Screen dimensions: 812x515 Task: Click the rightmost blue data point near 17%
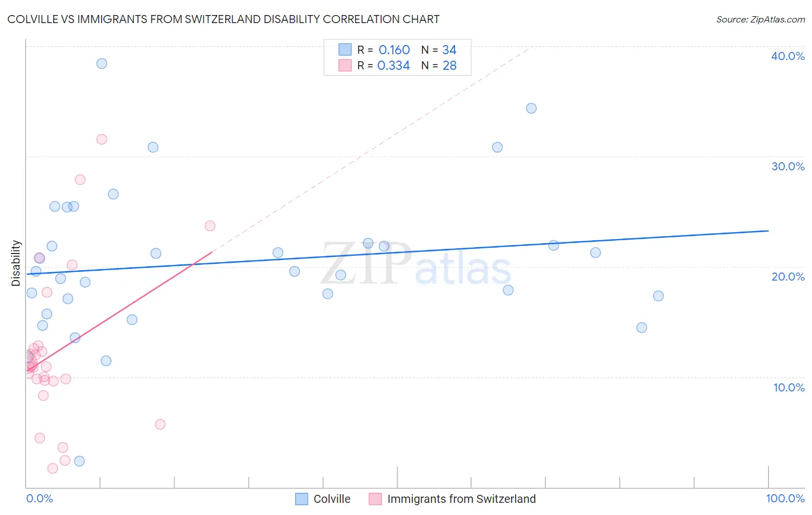658,296
